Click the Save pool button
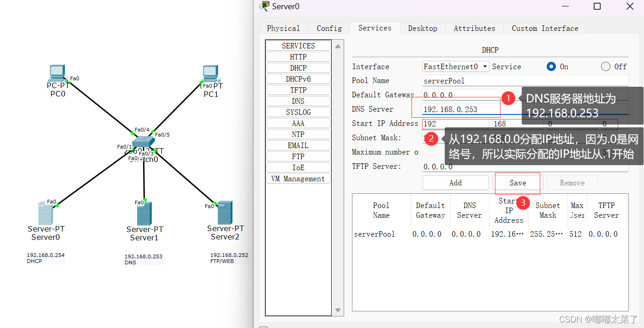 [x=518, y=183]
